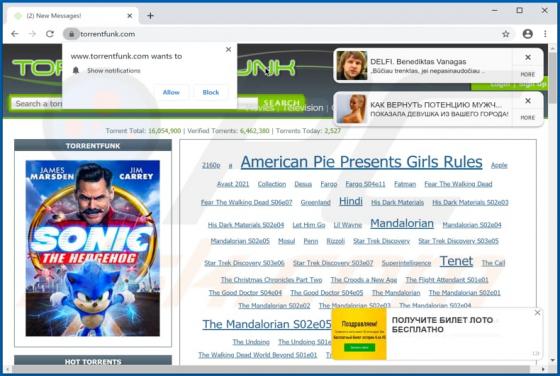Block notifications from torrentfunk.com
The image size is (560, 376).
210,92
